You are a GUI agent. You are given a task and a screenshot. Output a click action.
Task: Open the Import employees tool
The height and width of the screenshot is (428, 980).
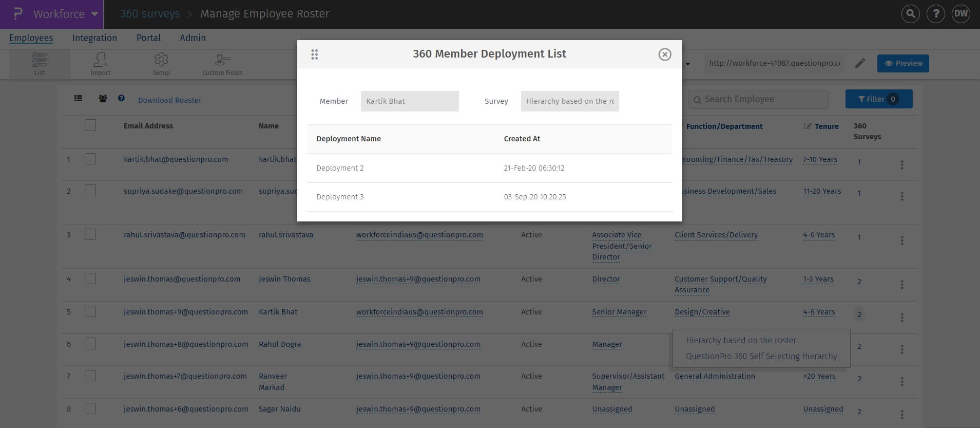pyautogui.click(x=101, y=64)
